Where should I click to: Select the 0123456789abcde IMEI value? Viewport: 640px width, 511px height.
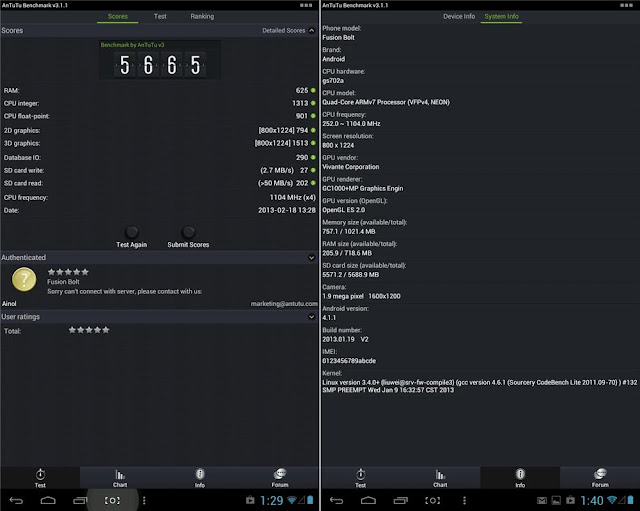coord(349,361)
